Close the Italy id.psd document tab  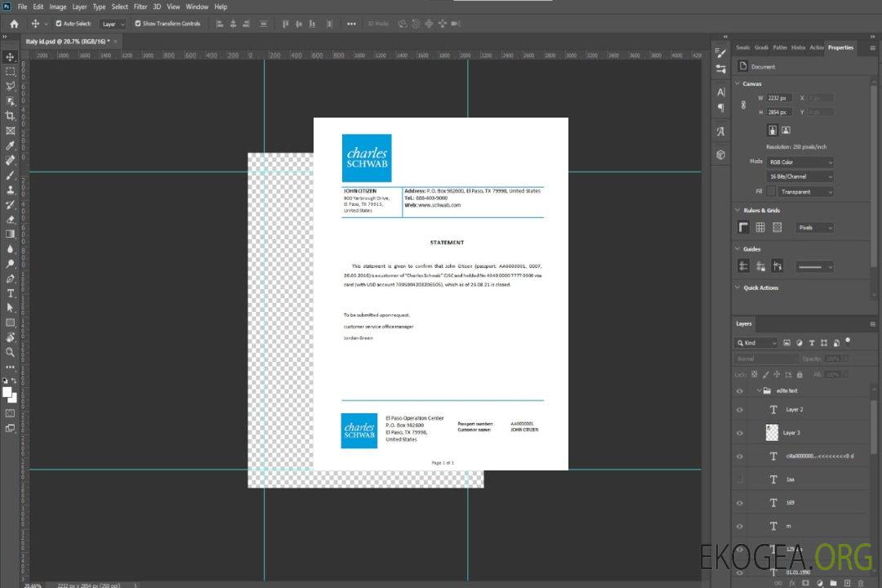click(116, 41)
